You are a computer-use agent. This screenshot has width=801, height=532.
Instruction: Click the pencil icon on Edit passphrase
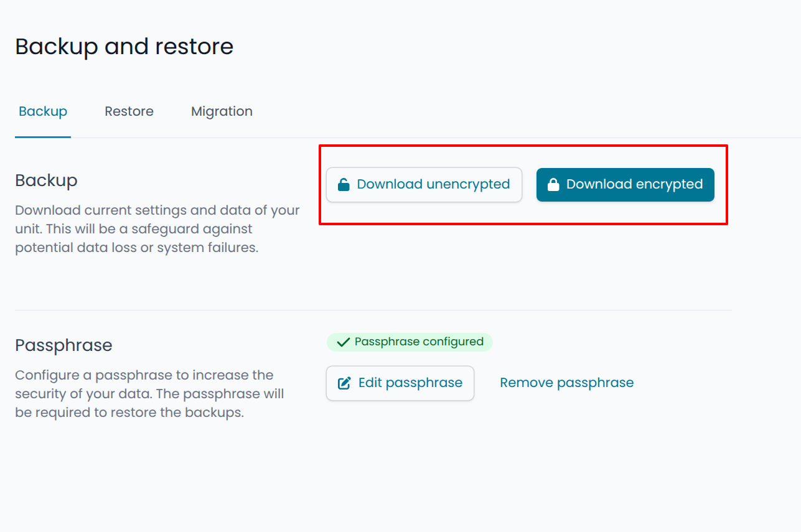(x=344, y=383)
